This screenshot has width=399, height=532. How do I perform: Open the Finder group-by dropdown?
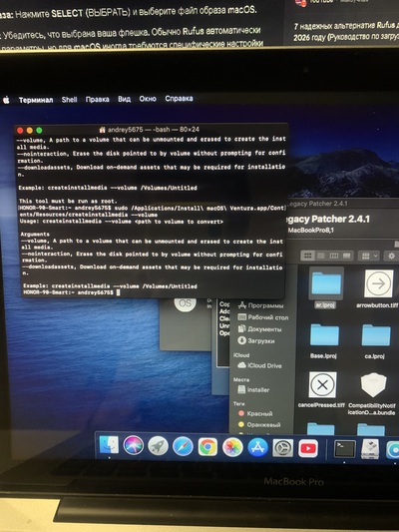(369, 256)
